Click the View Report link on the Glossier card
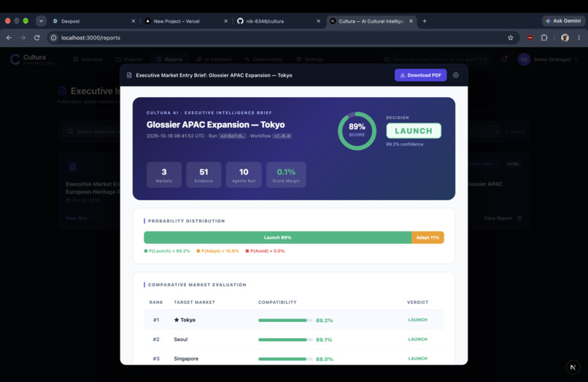Viewport: 588px width, 382px height. point(498,218)
